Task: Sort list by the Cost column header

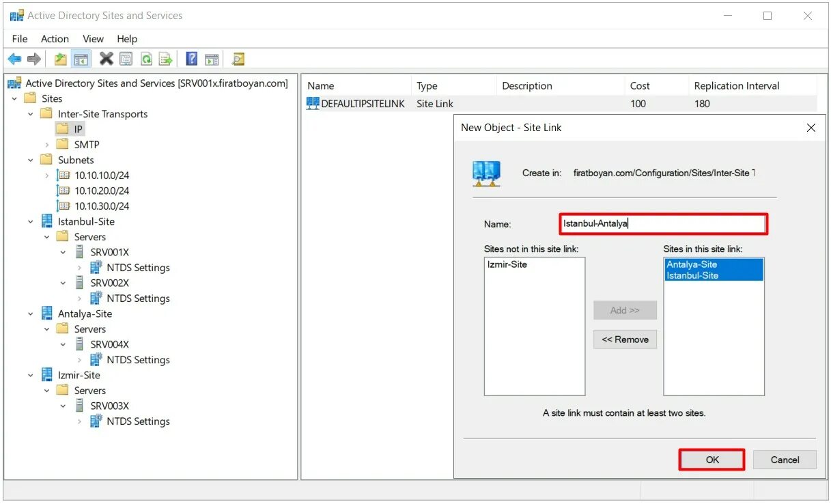Action: point(656,86)
